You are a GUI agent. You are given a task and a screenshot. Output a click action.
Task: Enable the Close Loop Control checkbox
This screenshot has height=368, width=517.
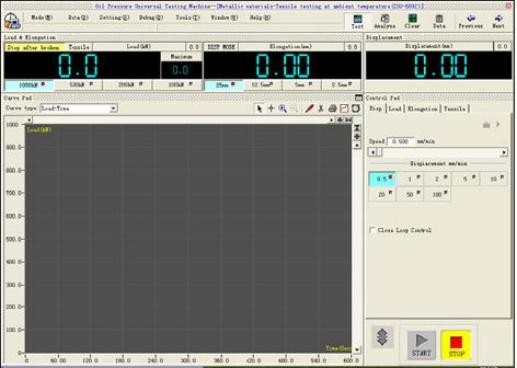[x=372, y=230]
